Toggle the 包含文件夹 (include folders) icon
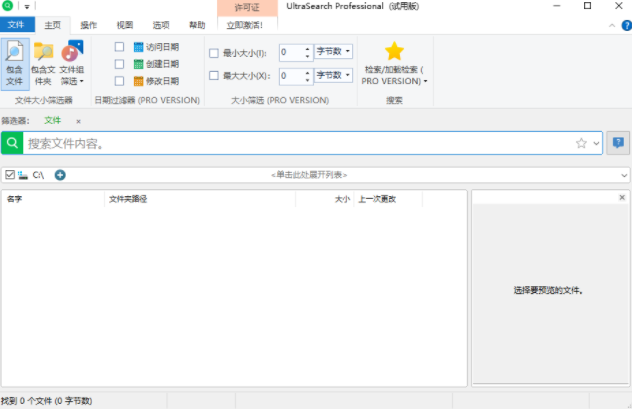 (x=43, y=64)
